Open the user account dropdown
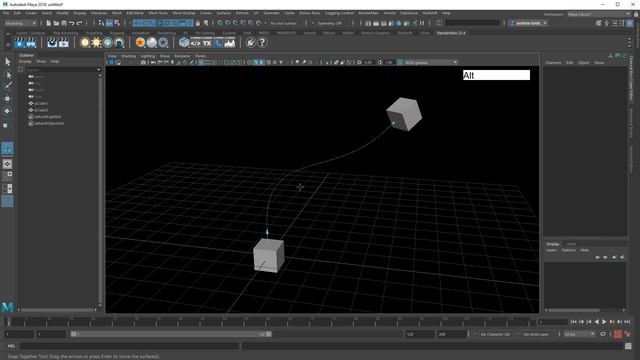 529,23
